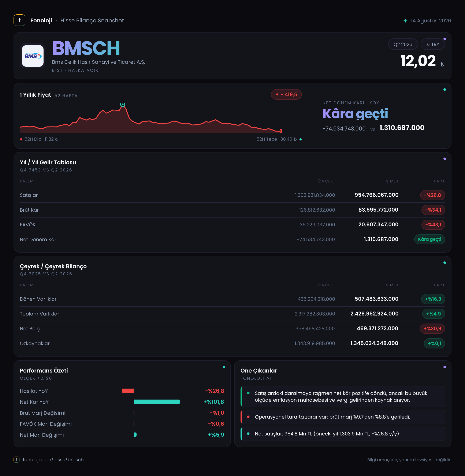Click the 'Yıl / Yıl Gelir Tablosu' section heading
465x476 pixels.
(x=48, y=162)
